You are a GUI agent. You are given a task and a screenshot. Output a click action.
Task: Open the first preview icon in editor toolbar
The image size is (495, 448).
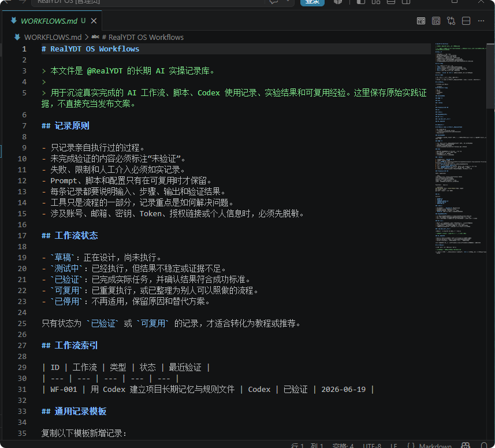point(421,21)
